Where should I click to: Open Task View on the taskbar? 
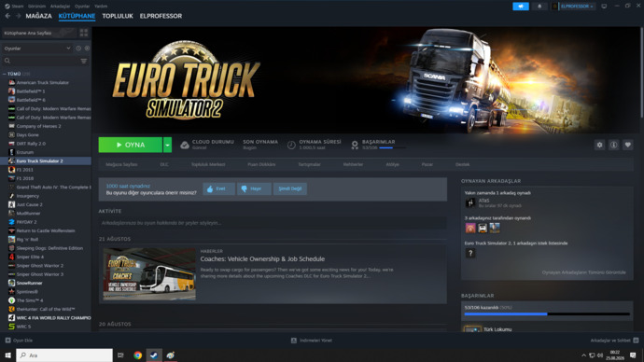120,355
